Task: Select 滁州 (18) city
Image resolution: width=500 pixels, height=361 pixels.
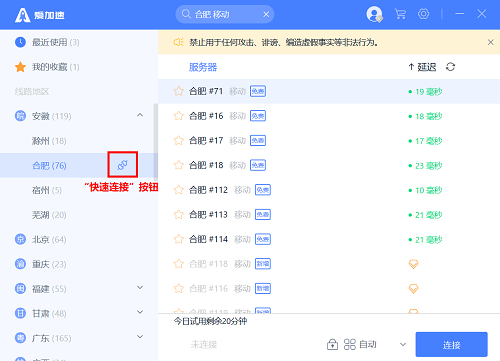Action: click(49, 141)
